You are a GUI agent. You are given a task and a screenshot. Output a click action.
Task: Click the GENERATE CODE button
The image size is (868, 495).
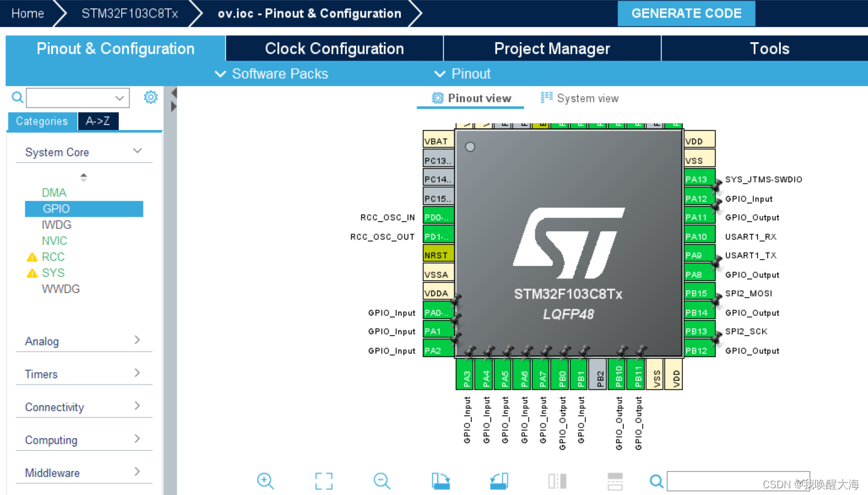tap(686, 13)
